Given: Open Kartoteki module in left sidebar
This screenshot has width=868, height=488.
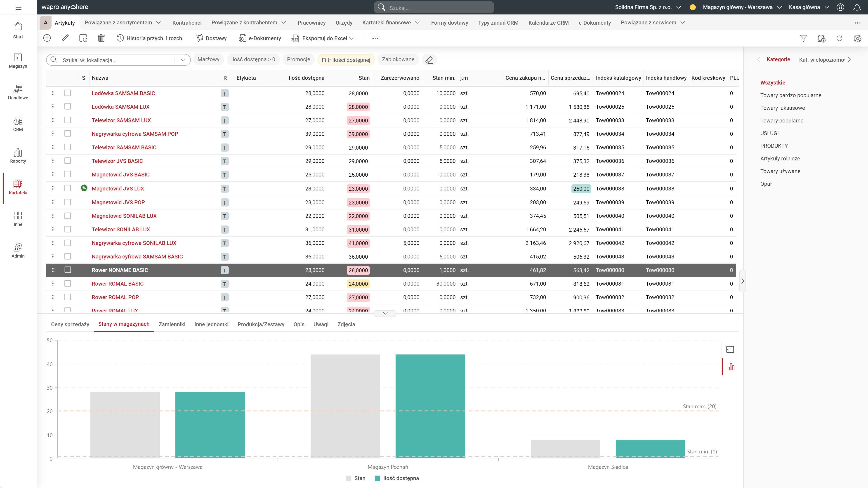Looking at the screenshot, I should coord(18,187).
